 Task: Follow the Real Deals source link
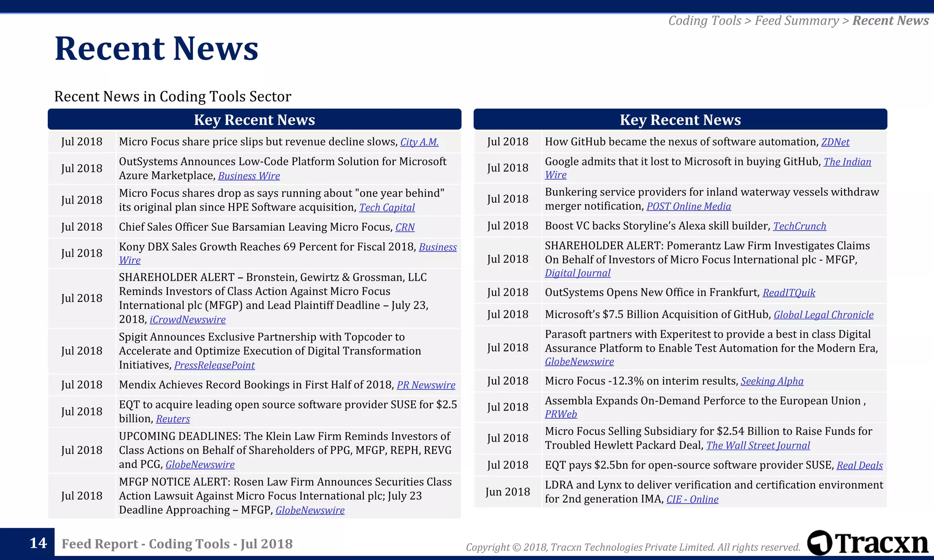coord(860,466)
